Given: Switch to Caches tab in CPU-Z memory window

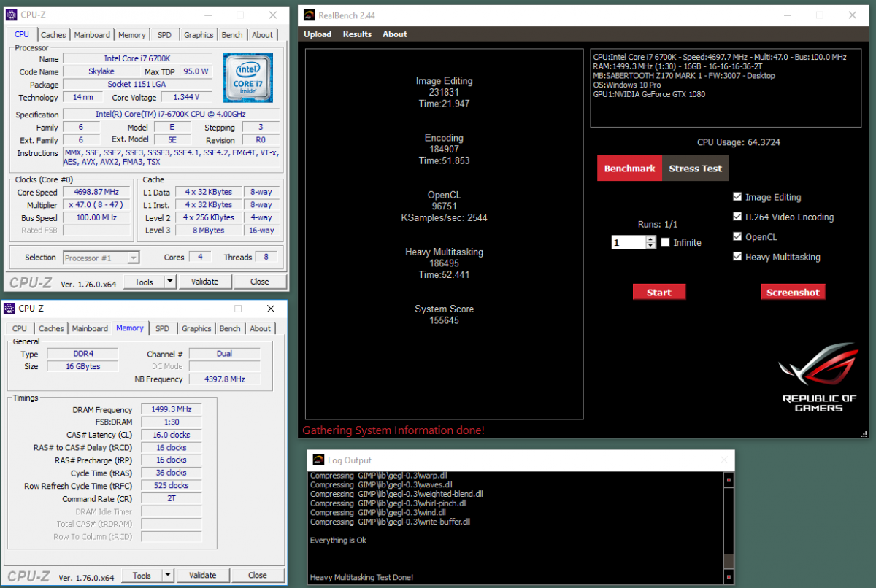Looking at the screenshot, I should pyautogui.click(x=51, y=329).
